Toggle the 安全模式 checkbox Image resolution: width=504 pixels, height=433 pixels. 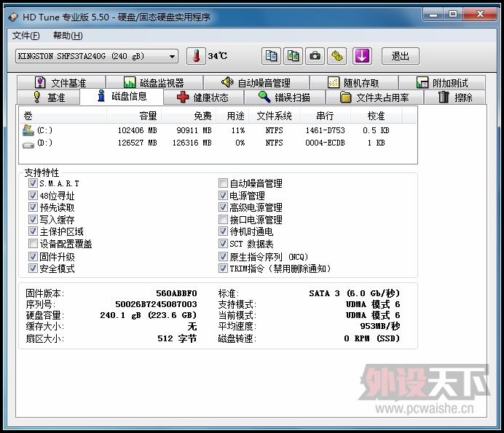33,269
